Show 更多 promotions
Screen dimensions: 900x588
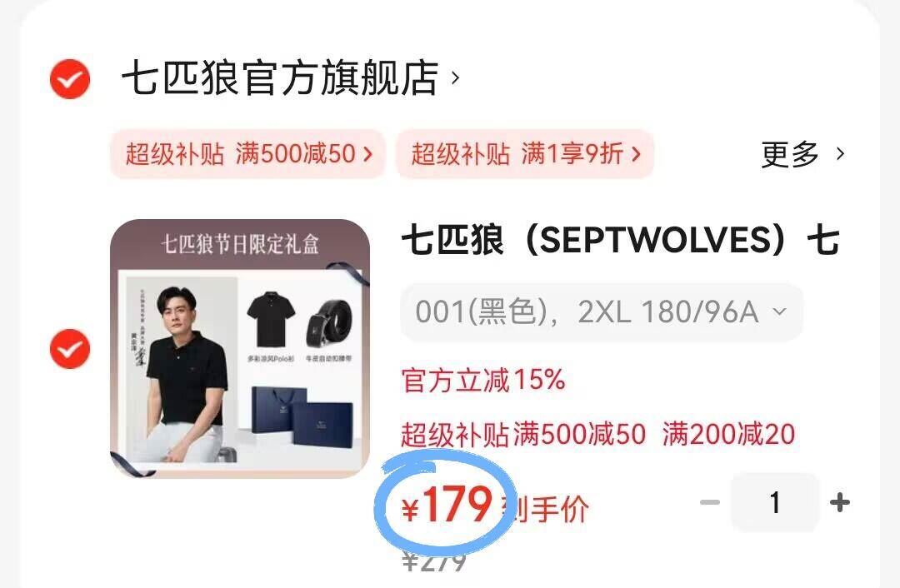tap(789, 154)
